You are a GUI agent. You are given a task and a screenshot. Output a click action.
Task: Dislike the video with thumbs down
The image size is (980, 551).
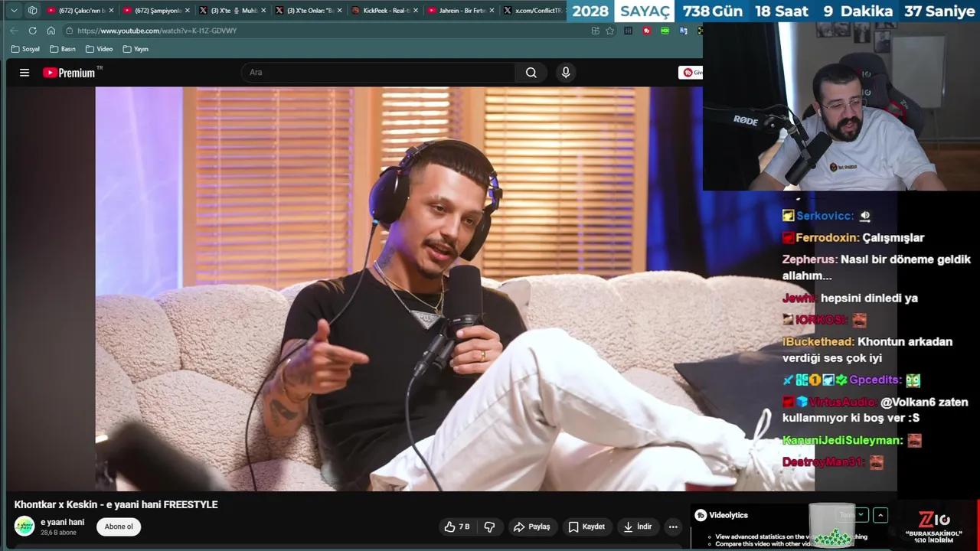tap(489, 527)
